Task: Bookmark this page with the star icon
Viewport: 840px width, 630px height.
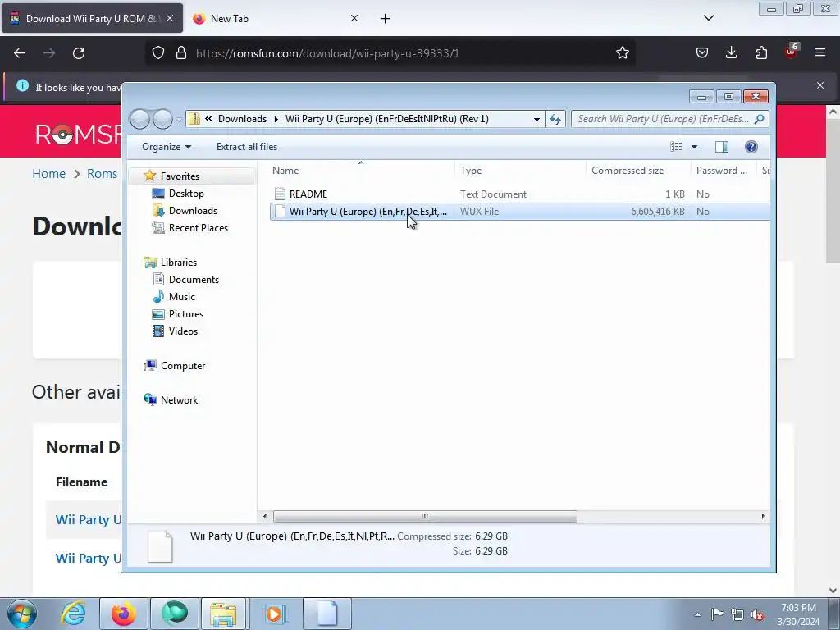Action: pos(622,53)
